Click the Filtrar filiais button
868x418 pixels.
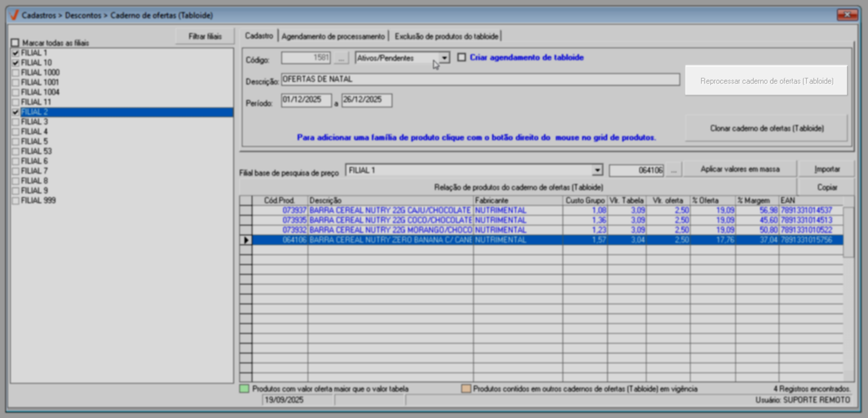point(205,36)
